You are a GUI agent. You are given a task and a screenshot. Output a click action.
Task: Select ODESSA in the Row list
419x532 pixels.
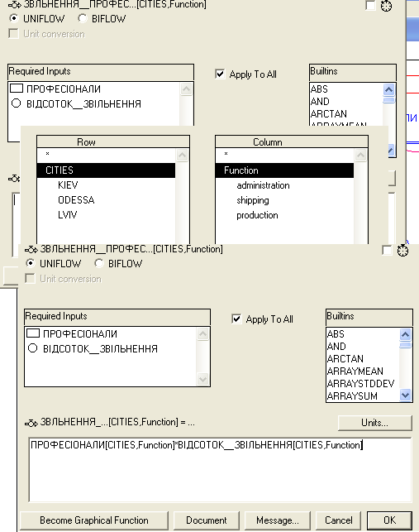(x=76, y=200)
